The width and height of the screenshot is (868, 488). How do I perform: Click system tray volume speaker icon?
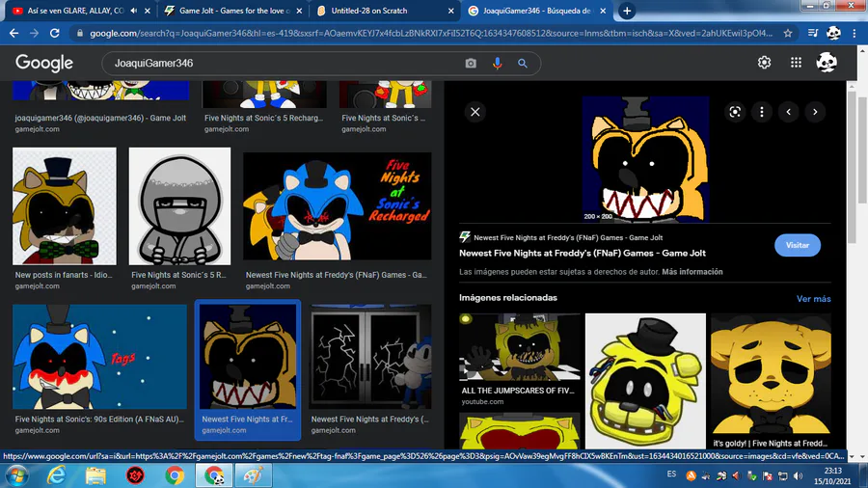point(798,475)
